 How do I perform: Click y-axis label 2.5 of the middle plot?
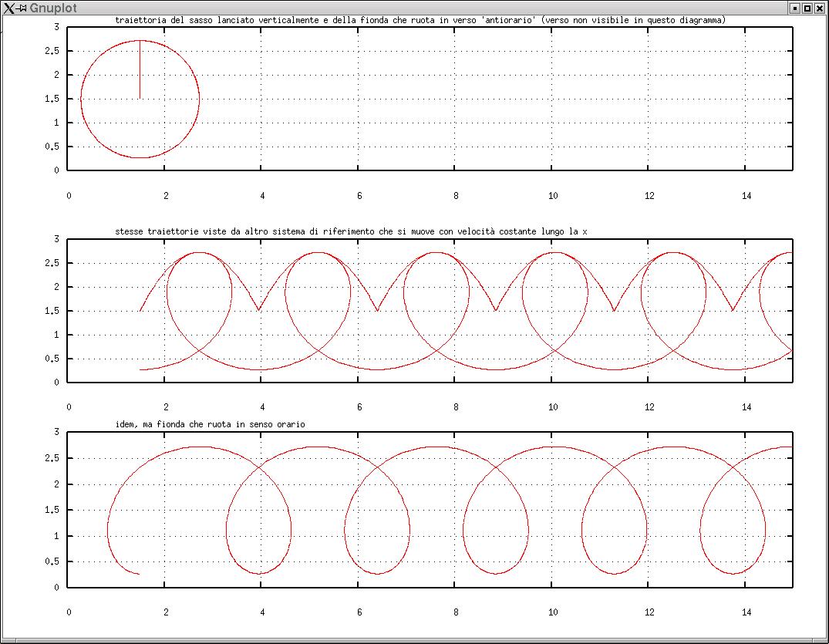coord(52,263)
